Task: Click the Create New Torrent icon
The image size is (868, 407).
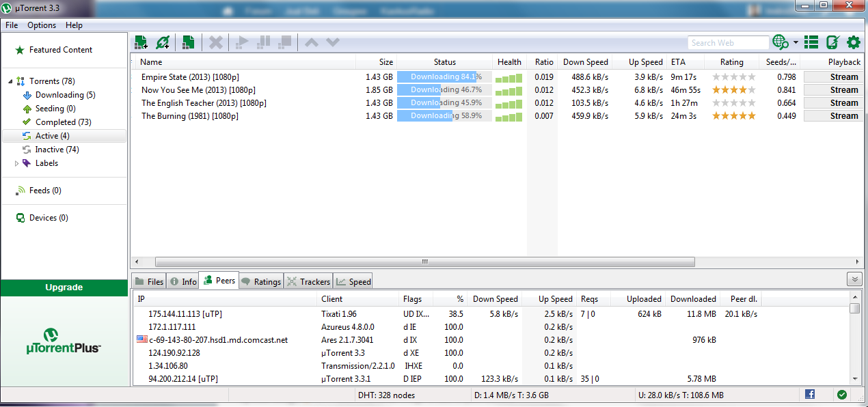Action: [188, 42]
